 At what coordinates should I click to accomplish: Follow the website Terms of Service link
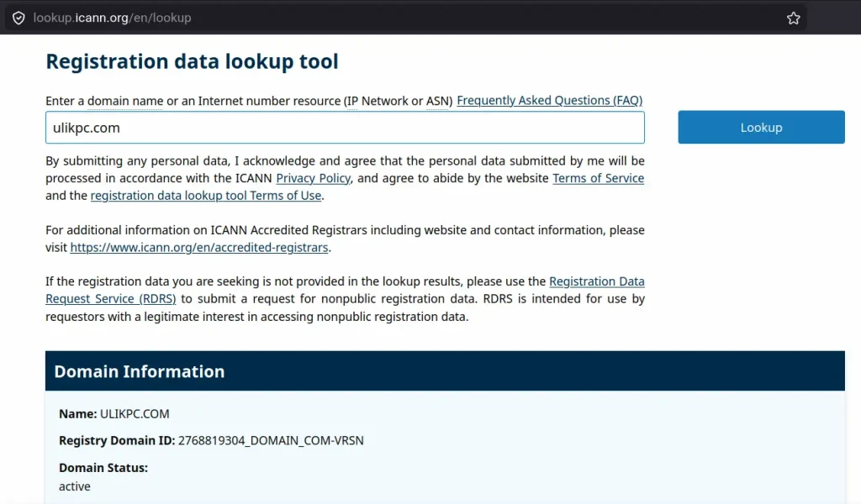598,178
